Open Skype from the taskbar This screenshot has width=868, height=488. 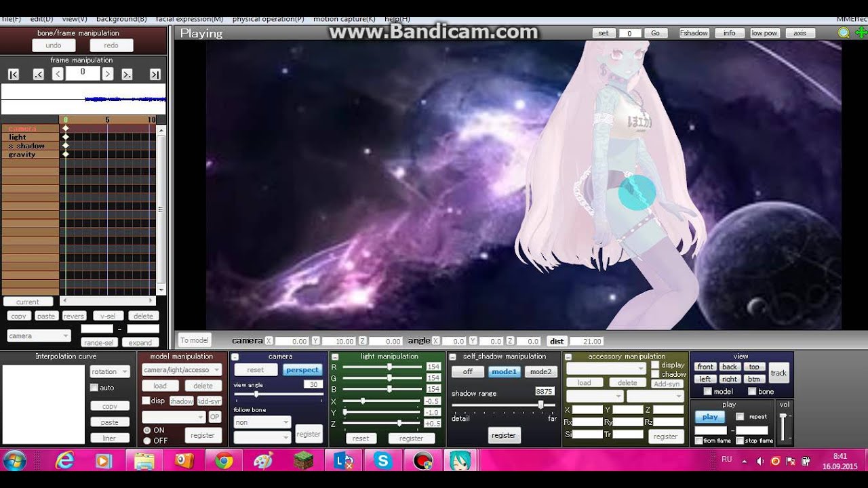(383, 461)
